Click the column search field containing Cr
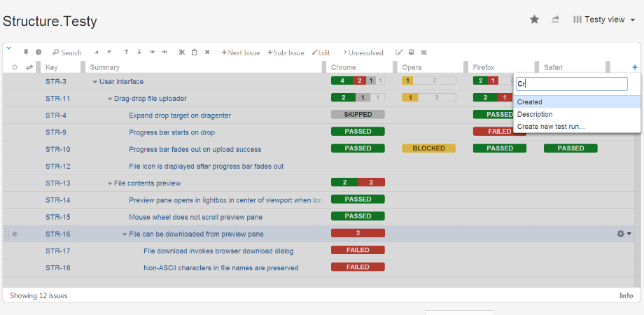 click(572, 84)
